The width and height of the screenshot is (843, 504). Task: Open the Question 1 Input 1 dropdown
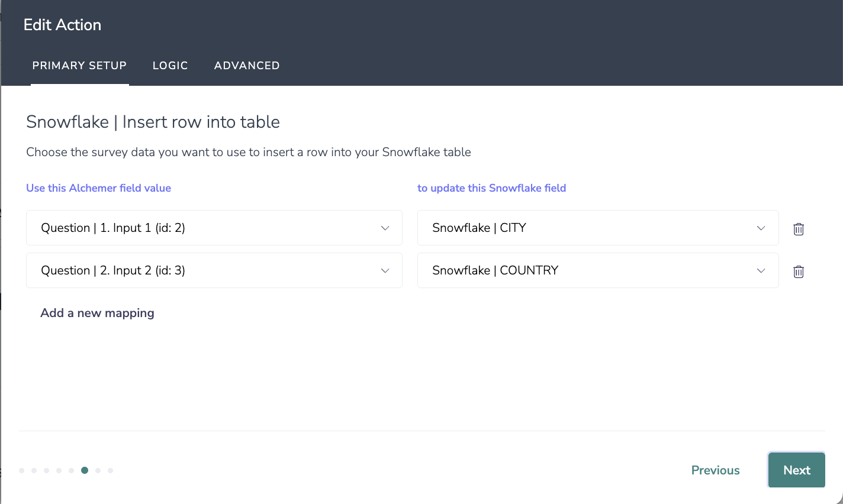pos(214,228)
